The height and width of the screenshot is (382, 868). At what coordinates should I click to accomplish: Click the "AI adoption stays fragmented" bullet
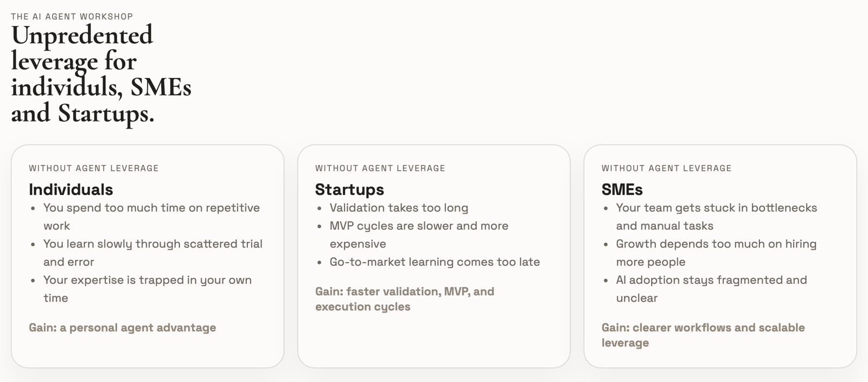[711, 280]
